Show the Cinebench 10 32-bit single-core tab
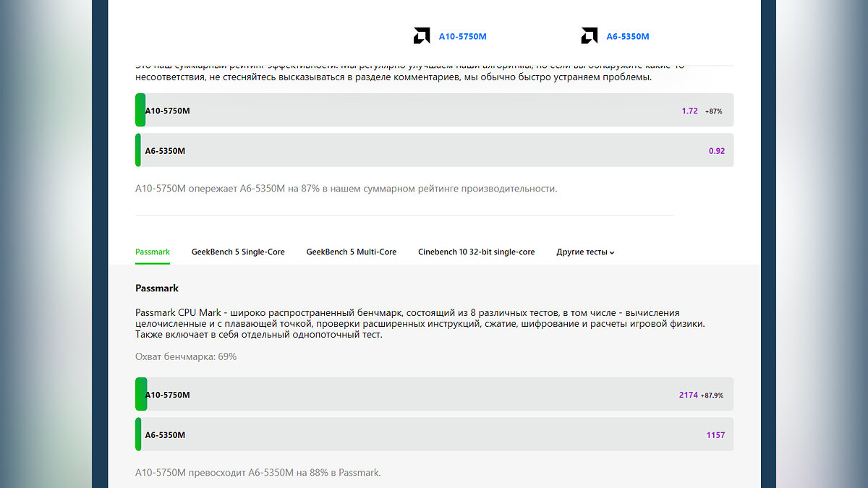Image resolution: width=868 pixels, height=488 pixels. [x=476, y=252]
